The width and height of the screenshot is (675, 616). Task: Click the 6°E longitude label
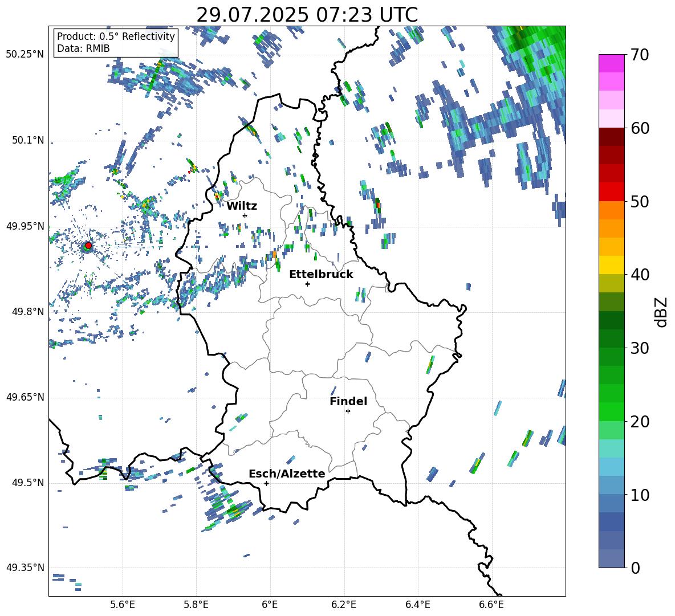tap(270, 605)
